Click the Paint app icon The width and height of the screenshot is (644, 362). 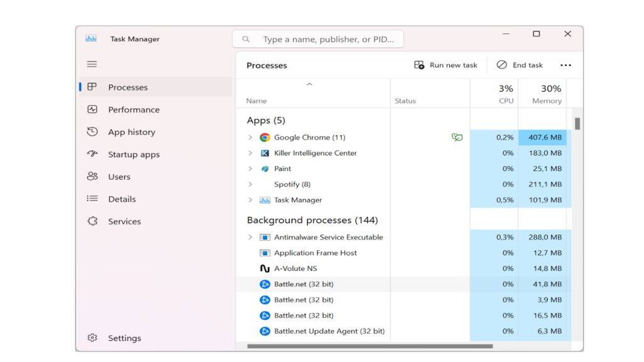coord(265,168)
